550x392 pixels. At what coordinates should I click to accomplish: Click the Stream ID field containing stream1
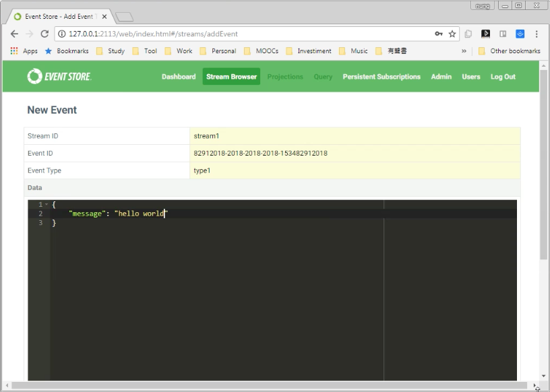click(355, 136)
